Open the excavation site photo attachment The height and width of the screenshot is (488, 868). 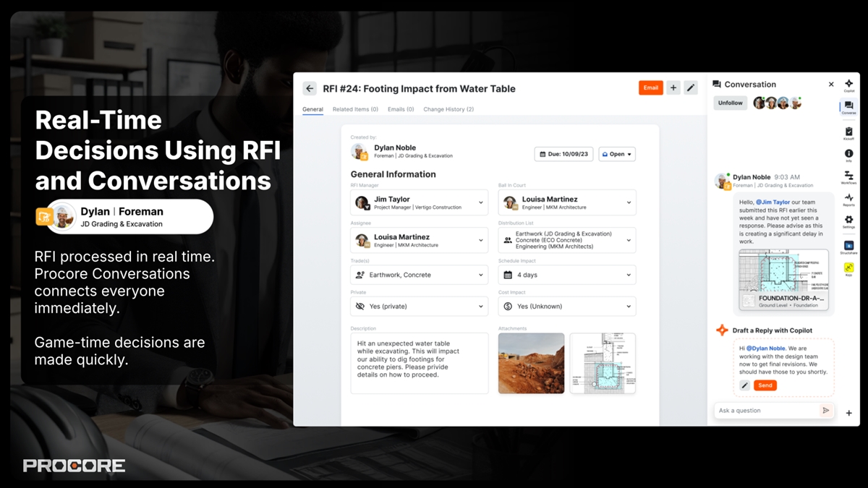531,363
